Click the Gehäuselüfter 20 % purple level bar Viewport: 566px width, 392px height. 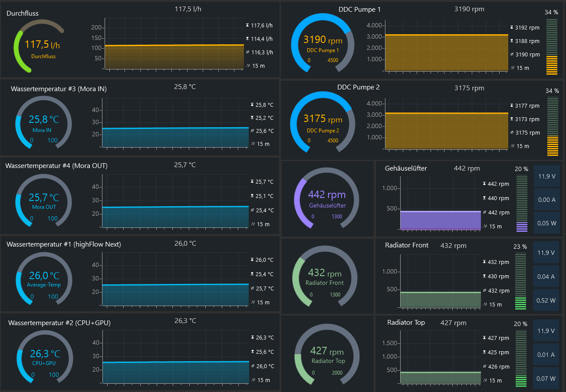coord(522,203)
